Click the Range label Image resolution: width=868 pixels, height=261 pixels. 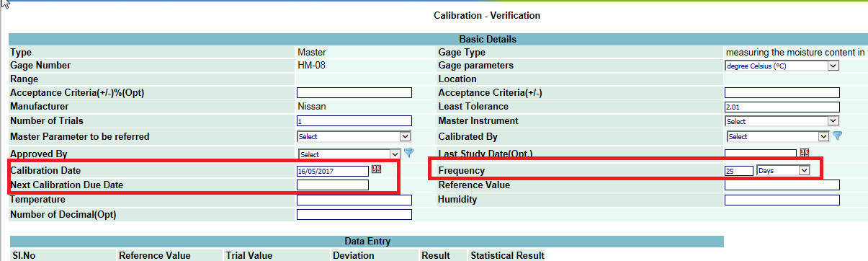click(x=24, y=79)
